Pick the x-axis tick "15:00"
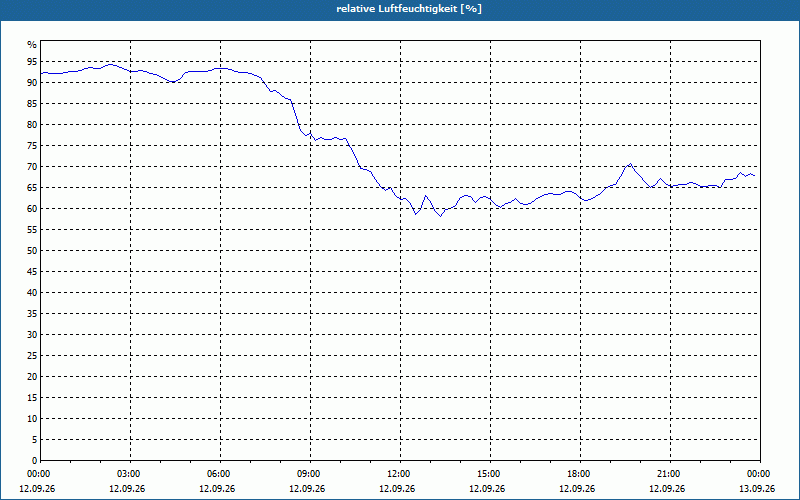This screenshot has width=800, height=500. click(490, 474)
